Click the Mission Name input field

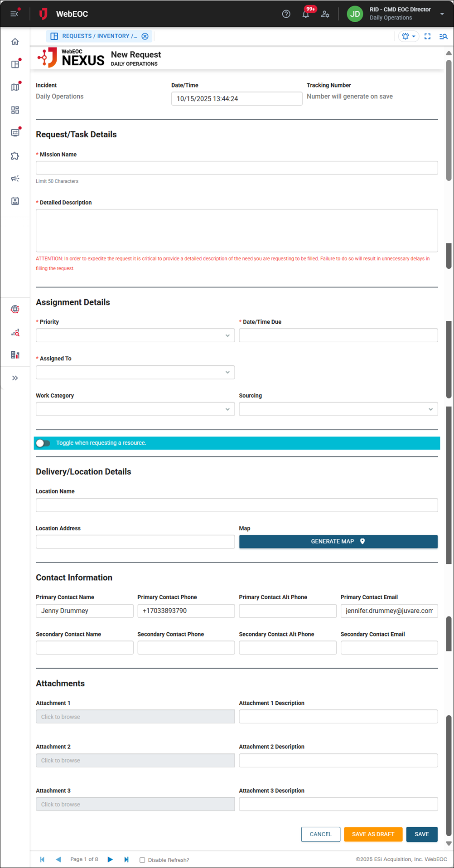pyautogui.click(x=237, y=168)
